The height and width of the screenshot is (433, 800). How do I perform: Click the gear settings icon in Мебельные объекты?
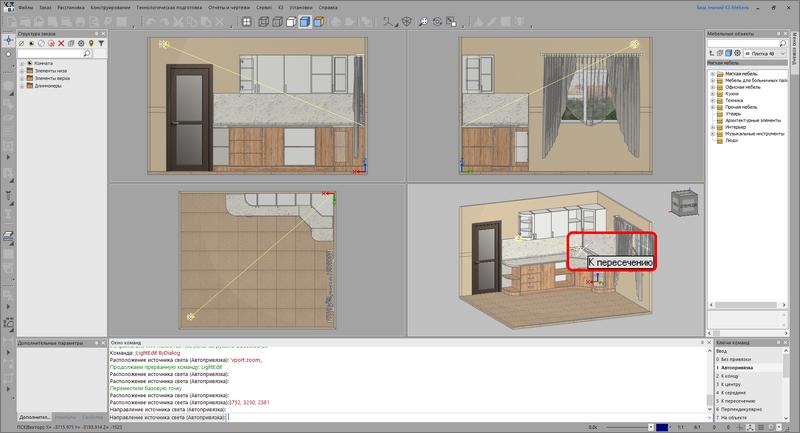(737, 53)
